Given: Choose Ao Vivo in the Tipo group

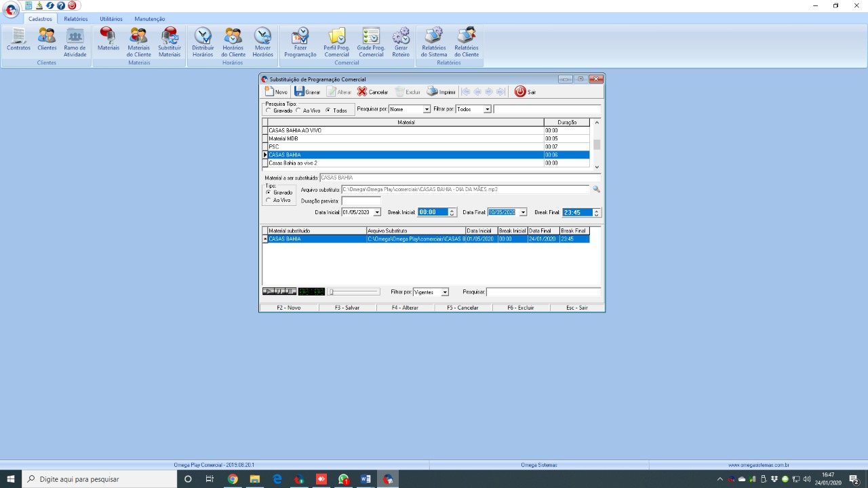Looking at the screenshot, I should (269, 200).
